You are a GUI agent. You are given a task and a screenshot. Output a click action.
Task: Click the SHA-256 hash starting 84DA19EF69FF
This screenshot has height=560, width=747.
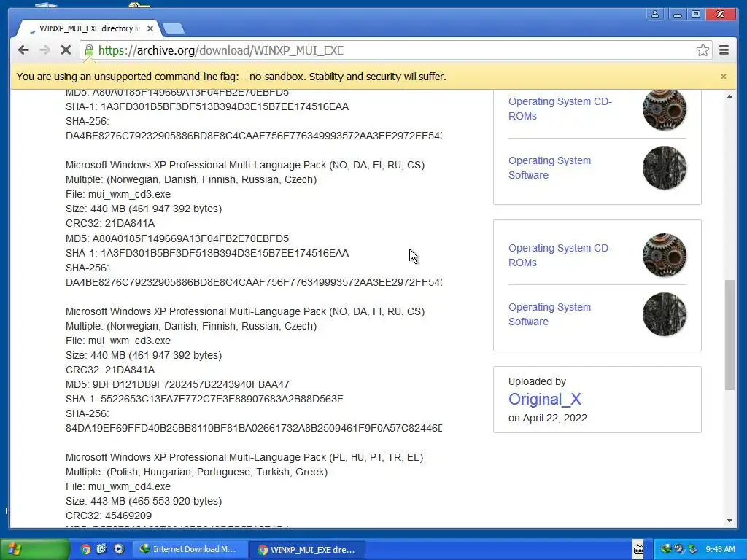254,428
